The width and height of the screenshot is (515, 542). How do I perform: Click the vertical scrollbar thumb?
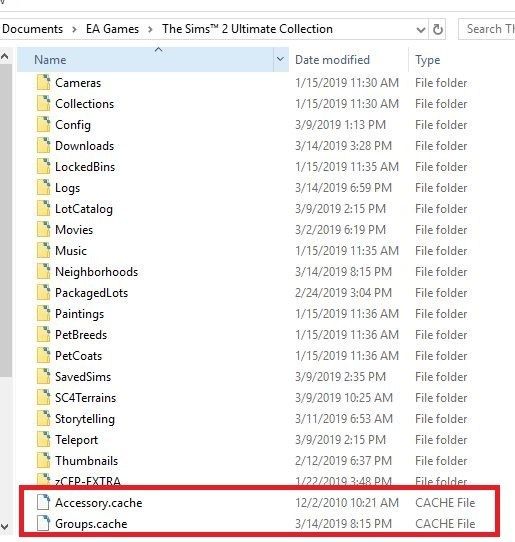point(6,221)
